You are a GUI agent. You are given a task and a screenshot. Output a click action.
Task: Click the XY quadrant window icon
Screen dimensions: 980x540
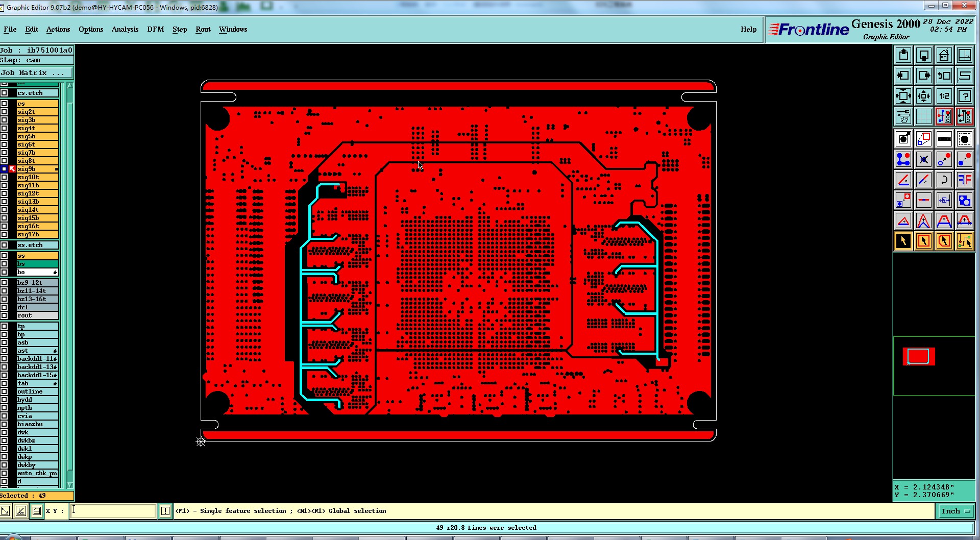tap(965, 55)
